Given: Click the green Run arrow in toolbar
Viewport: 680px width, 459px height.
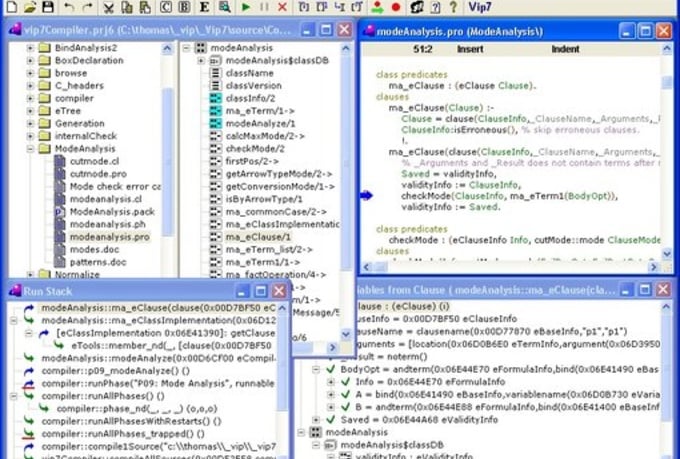Looking at the screenshot, I should pyautogui.click(x=247, y=7).
